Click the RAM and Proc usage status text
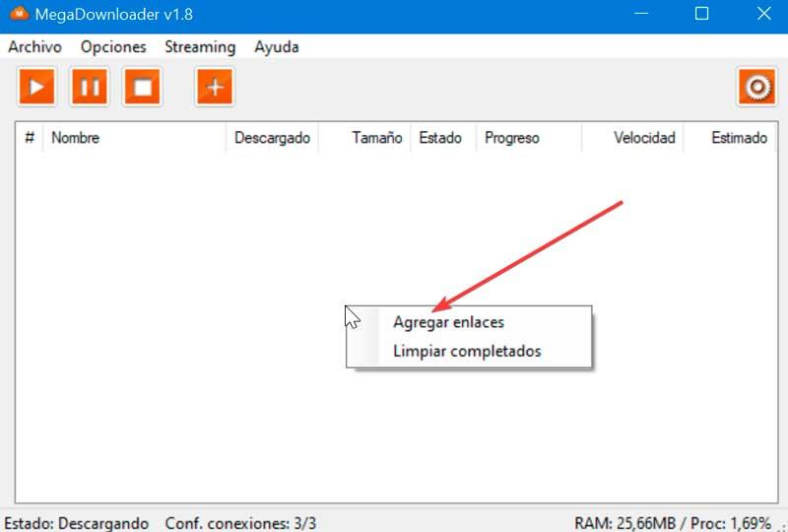788x532 pixels. coord(673,523)
